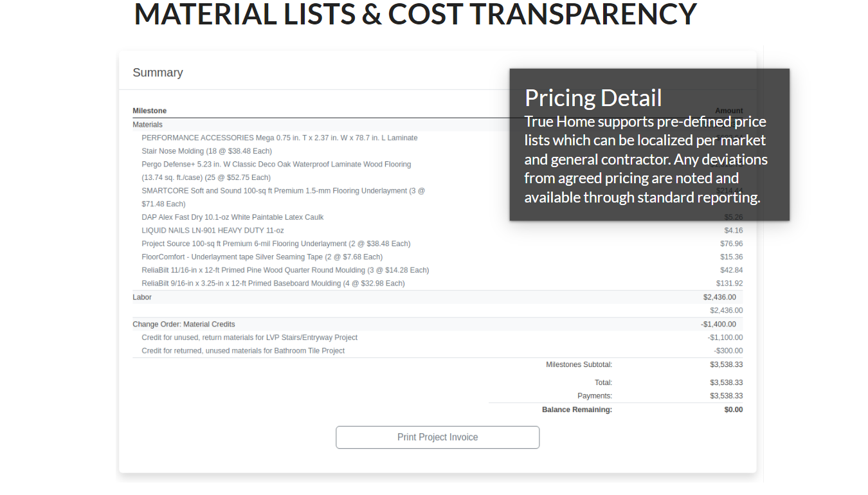868x495 pixels.
Task: Select the PERFORMANCE ACCESSORIES Laminate item
Action: click(x=279, y=138)
